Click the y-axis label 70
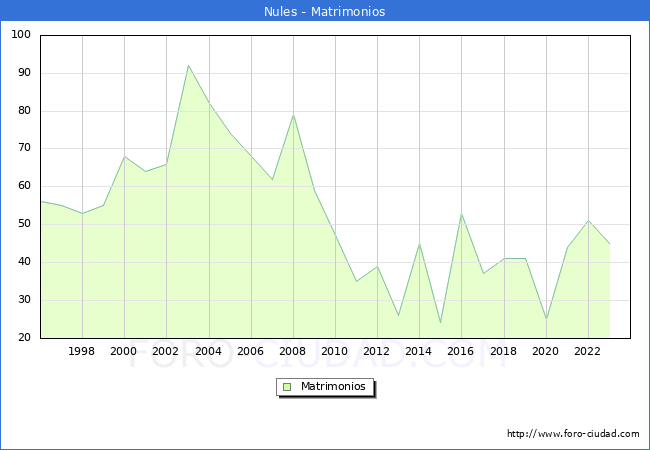The height and width of the screenshot is (450, 650). [x=24, y=148]
